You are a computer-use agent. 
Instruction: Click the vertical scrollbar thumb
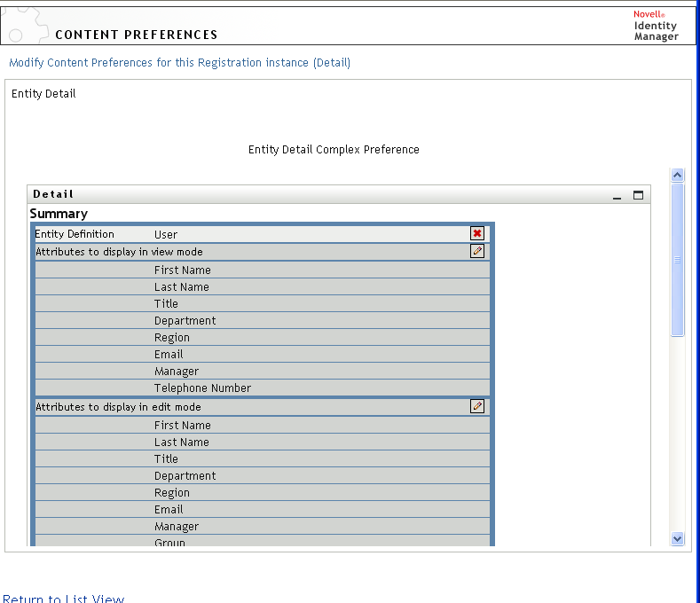(x=678, y=259)
